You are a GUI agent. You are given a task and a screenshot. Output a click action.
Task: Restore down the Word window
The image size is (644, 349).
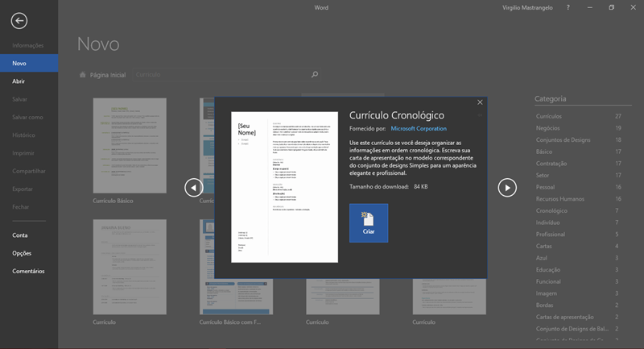(612, 7)
